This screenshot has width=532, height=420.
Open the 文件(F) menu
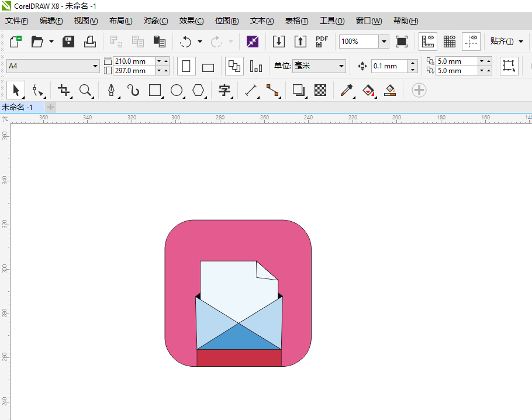[x=16, y=20]
